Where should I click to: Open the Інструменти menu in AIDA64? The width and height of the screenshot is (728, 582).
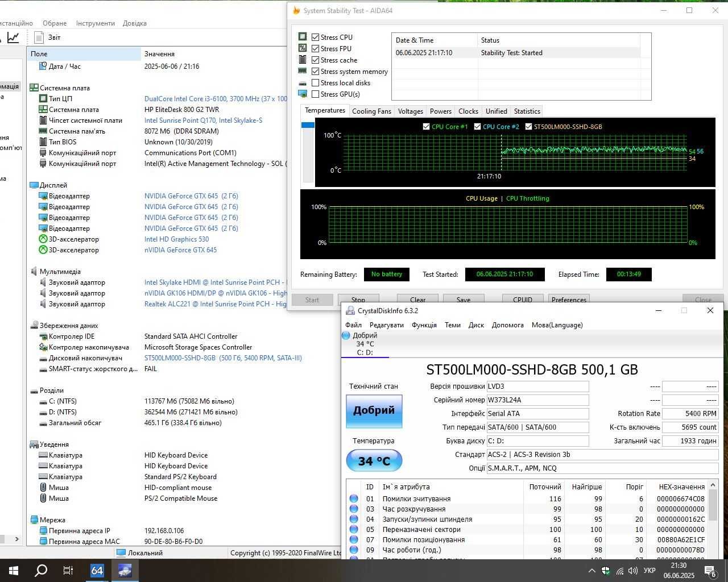(x=96, y=23)
